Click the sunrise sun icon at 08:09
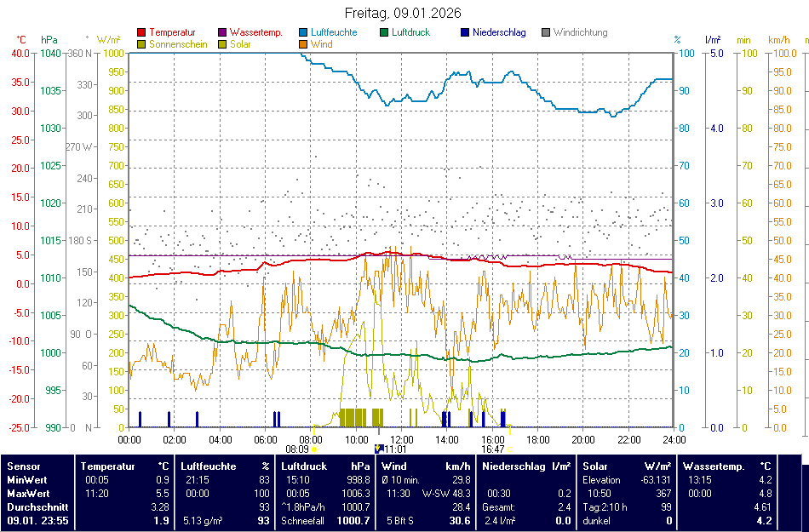Image resolution: width=809 pixels, height=532 pixels. (314, 449)
